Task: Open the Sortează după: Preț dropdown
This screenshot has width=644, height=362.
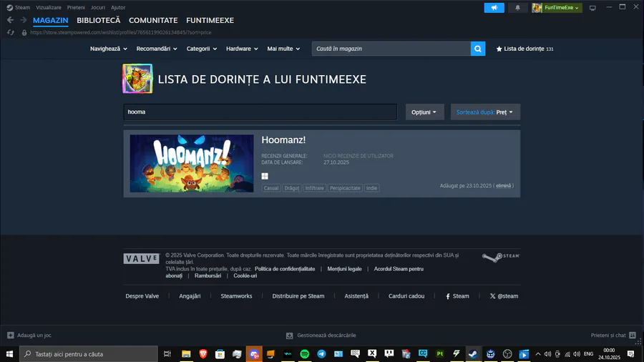Action: (x=485, y=112)
